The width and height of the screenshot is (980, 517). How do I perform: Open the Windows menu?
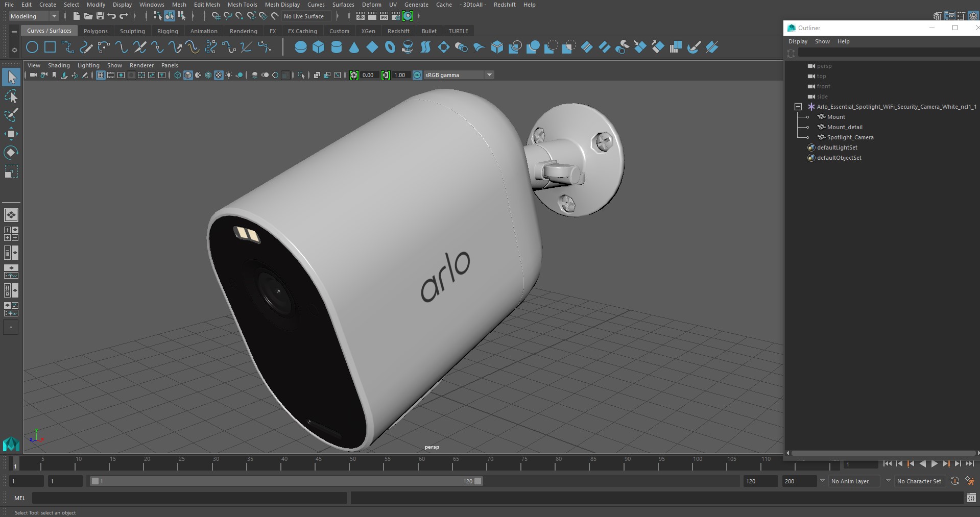152,5
